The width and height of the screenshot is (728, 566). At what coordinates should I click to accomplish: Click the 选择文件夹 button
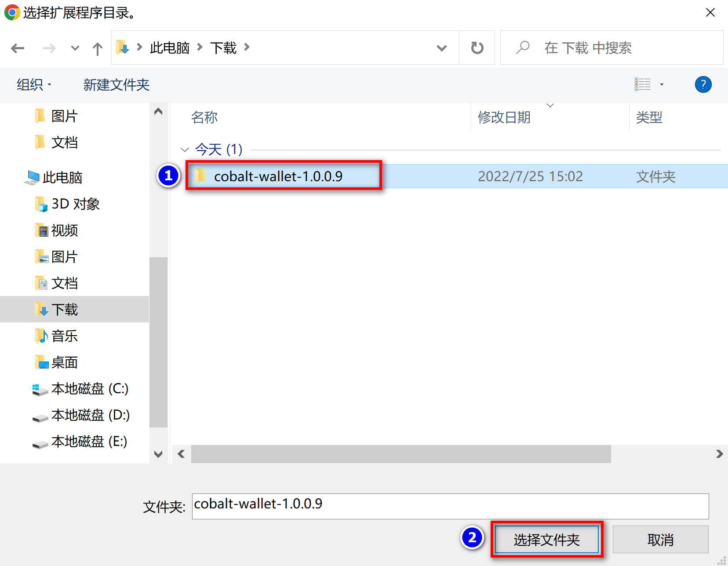click(547, 539)
